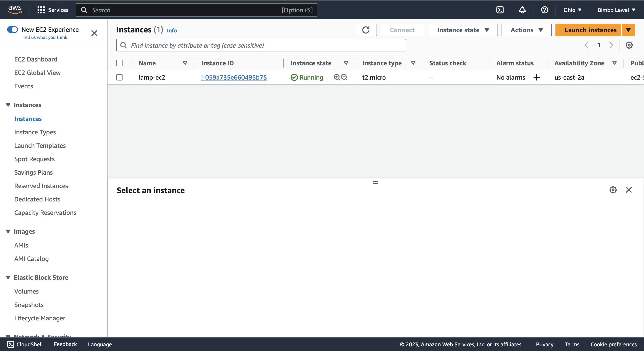Check the lamp-ec2 instance row checkbox

(119, 77)
